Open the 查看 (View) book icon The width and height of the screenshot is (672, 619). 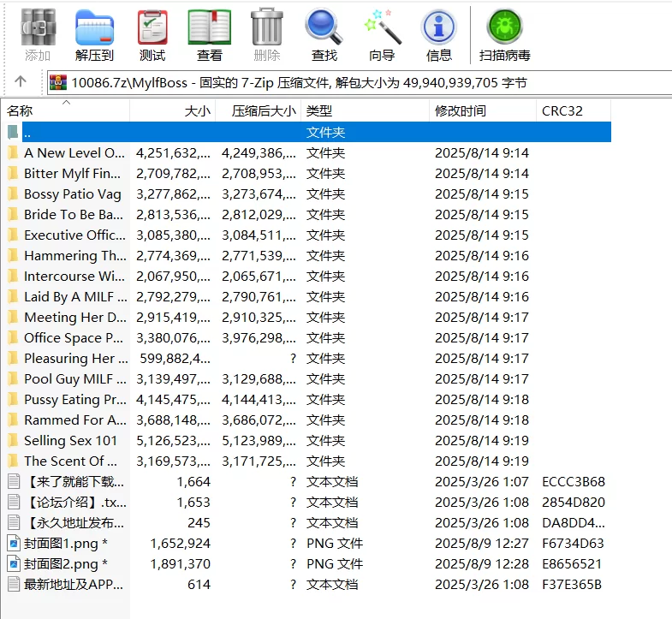click(210, 27)
